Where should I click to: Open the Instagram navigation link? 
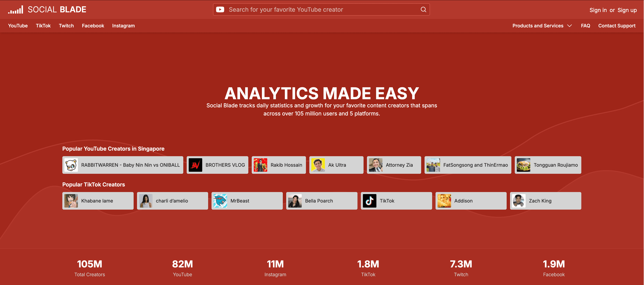point(123,26)
